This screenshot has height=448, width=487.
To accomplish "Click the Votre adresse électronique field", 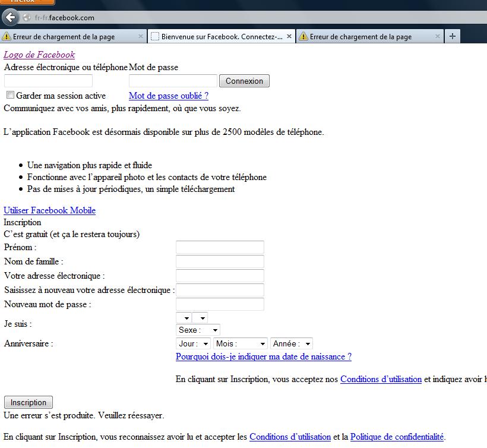I will tap(220, 276).
